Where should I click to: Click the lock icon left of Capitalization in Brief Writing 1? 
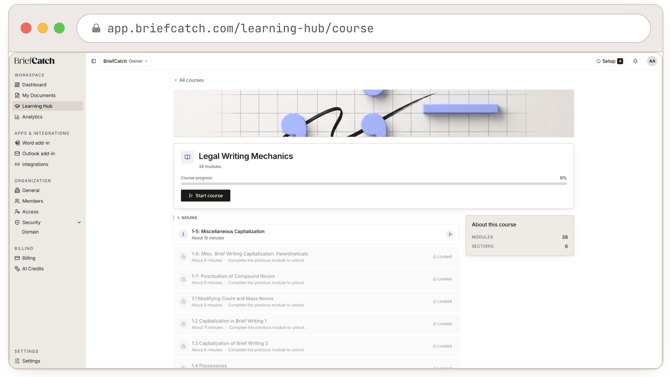(x=183, y=324)
